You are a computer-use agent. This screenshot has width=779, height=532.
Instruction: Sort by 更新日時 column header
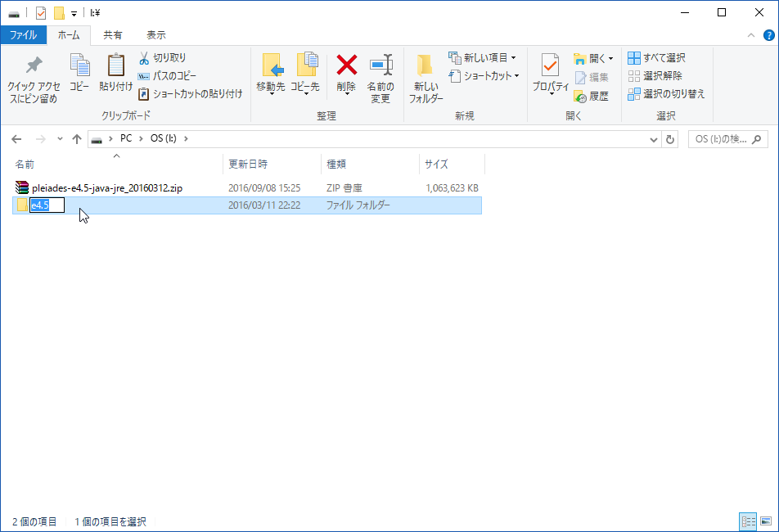coord(272,164)
